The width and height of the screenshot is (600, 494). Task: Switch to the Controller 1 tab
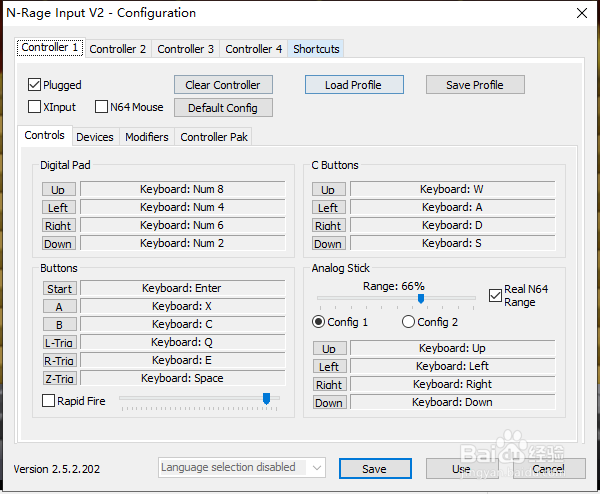[50, 47]
